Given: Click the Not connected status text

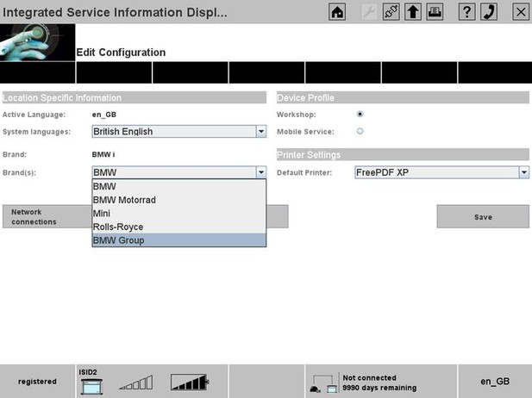Looking at the screenshot, I should click(x=370, y=377).
